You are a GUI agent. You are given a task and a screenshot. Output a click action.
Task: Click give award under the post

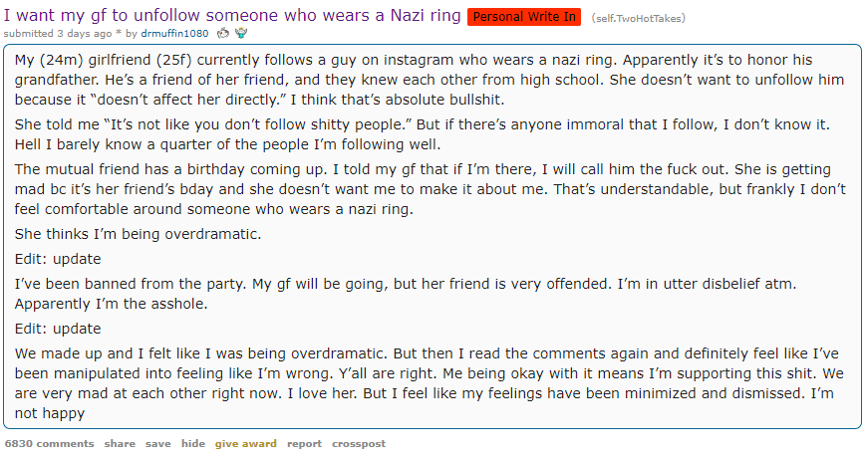click(x=246, y=443)
